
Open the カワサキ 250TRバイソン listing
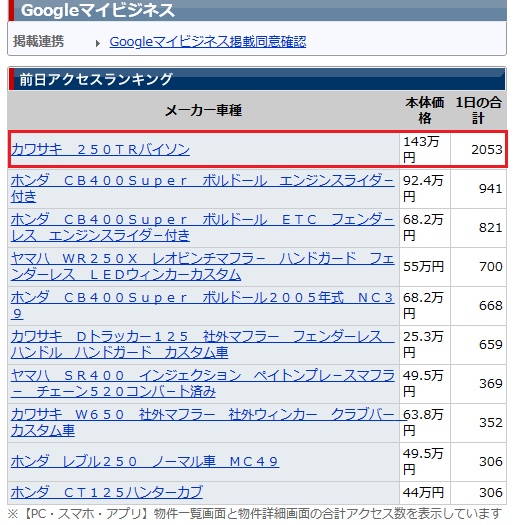(100, 149)
